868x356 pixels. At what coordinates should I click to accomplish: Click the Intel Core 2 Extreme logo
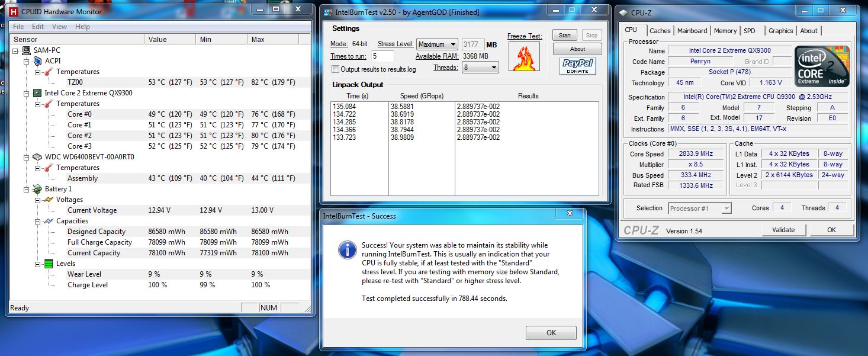pos(822,66)
